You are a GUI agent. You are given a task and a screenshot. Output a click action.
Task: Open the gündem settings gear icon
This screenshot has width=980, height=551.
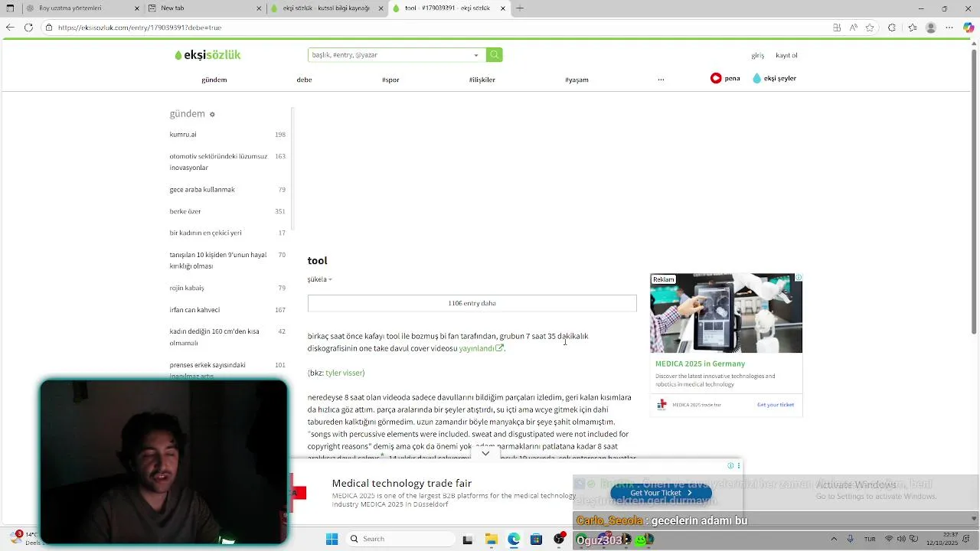[x=212, y=115]
